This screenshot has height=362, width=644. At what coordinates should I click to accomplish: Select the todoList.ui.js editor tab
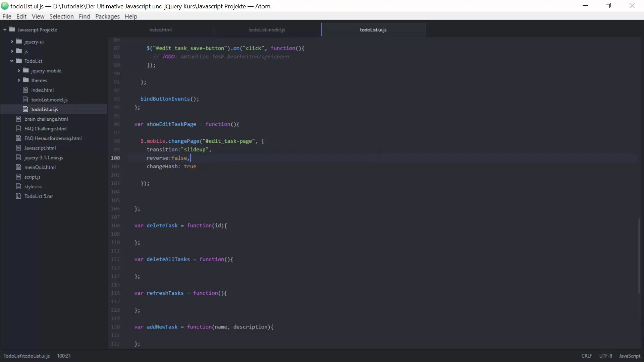pos(373,29)
